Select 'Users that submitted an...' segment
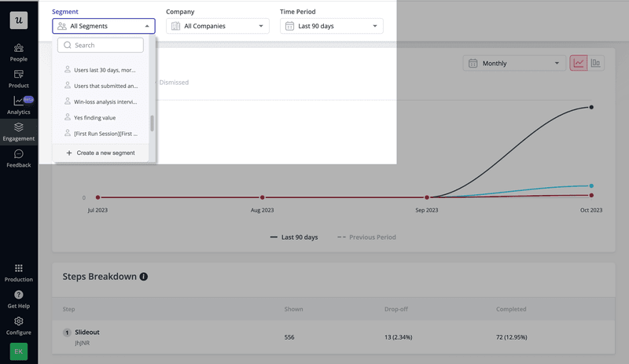629x364 pixels. pyautogui.click(x=101, y=86)
